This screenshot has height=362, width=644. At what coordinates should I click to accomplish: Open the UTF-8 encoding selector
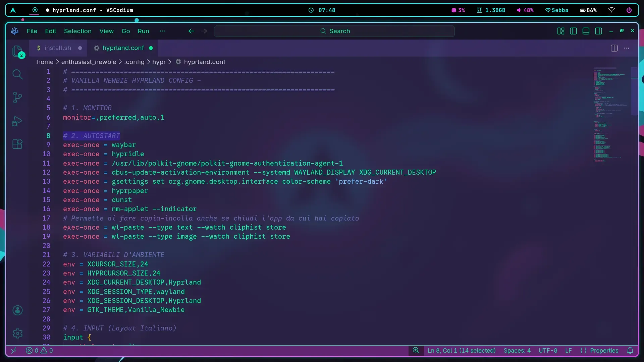pyautogui.click(x=548, y=351)
